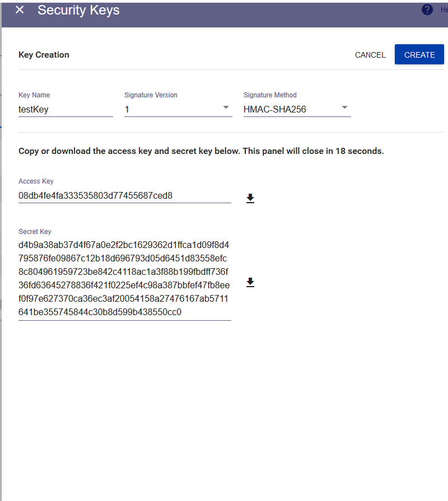Click the Security Keys title
Image resolution: width=448 pixels, height=501 pixels.
78,10
